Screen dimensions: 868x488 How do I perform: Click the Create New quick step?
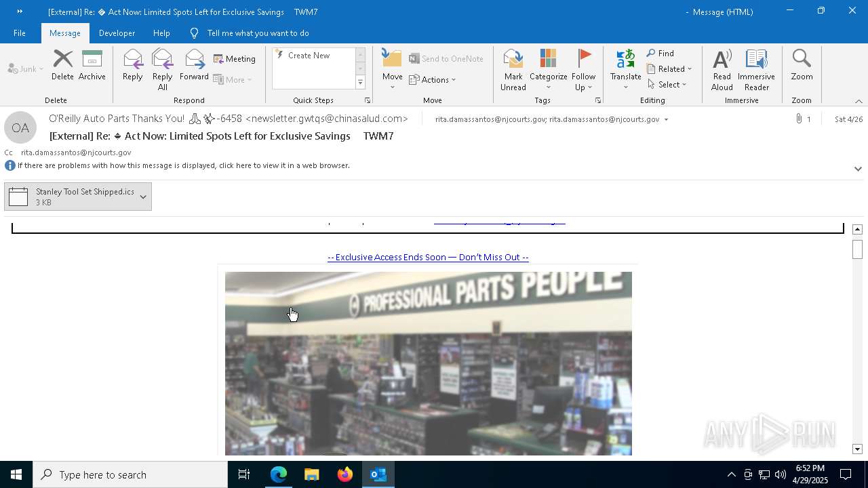(x=309, y=56)
